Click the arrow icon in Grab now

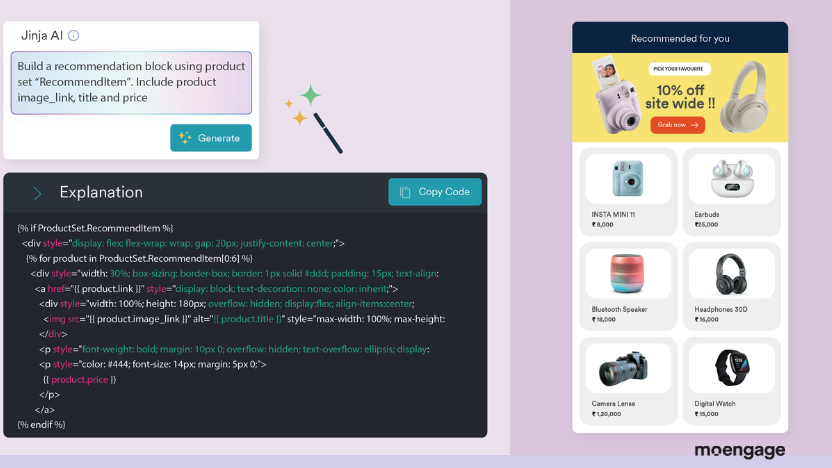694,125
